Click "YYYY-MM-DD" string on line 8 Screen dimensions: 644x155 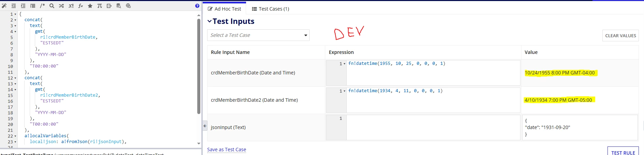[x=51, y=55]
